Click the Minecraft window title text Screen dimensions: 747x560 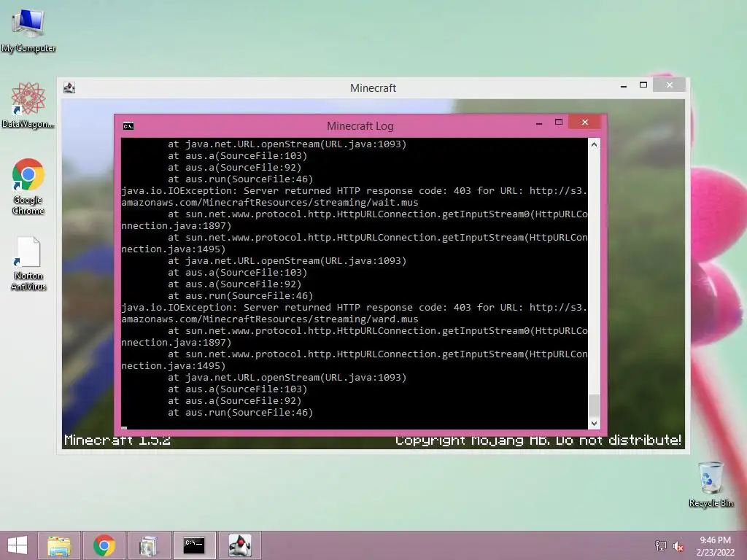pos(373,88)
